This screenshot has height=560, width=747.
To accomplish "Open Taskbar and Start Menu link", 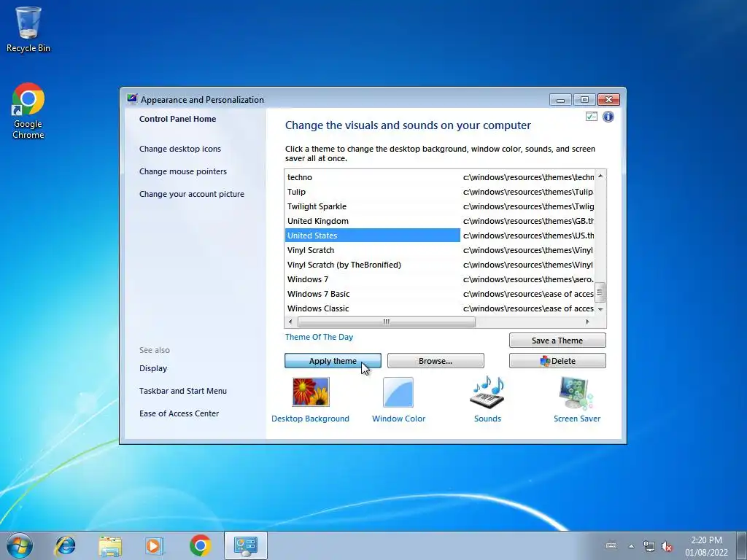I will (183, 391).
